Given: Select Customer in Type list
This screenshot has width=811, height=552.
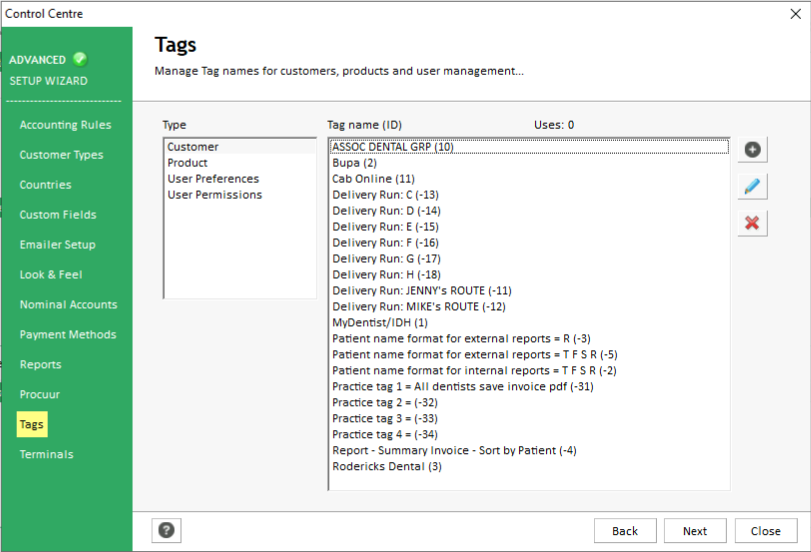Looking at the screenshot, I should [x=241, y=147].
